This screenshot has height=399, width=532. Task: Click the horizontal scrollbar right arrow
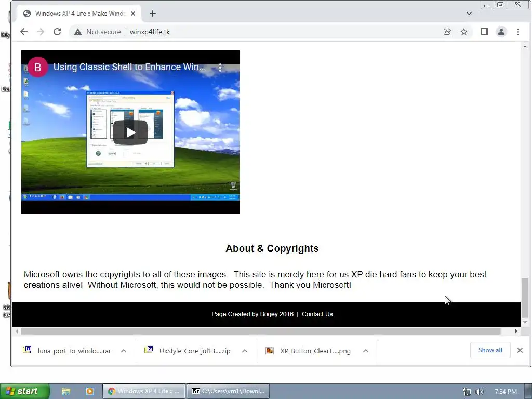coord(516,331)
